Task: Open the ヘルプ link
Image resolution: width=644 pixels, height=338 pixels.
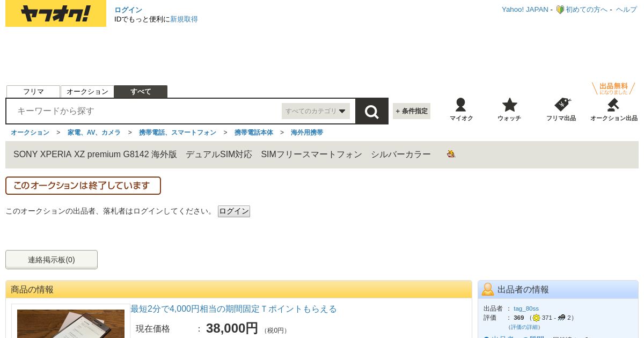Action: point(626,10)
